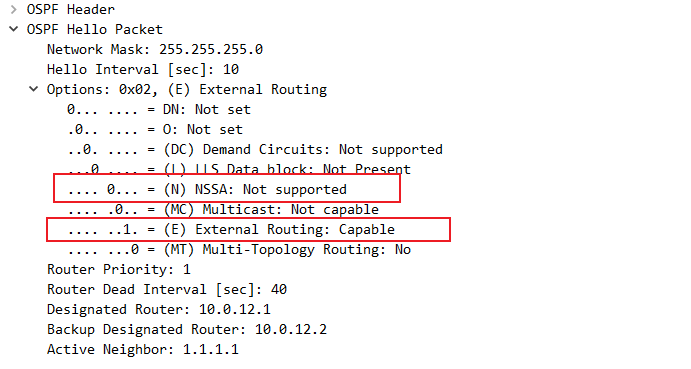The width and height of the screenshot is (691, 369).
Task: Click the Router Dead Interval 40 row
Action: (167, 290)
